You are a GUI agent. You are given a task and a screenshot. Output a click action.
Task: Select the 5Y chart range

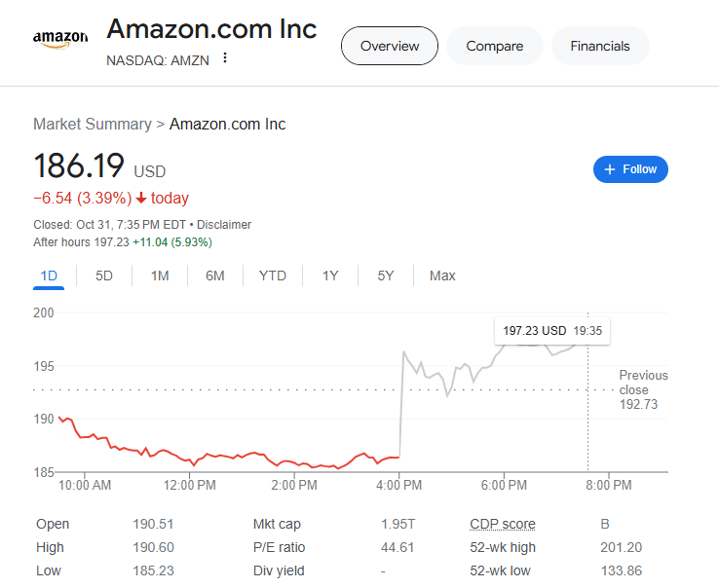click(386, 276)
